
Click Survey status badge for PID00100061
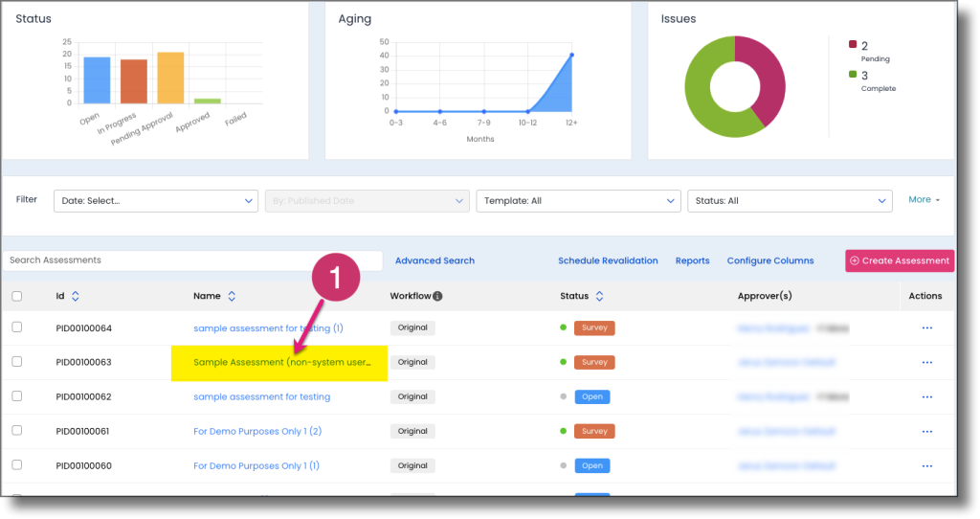click(594, 431)
